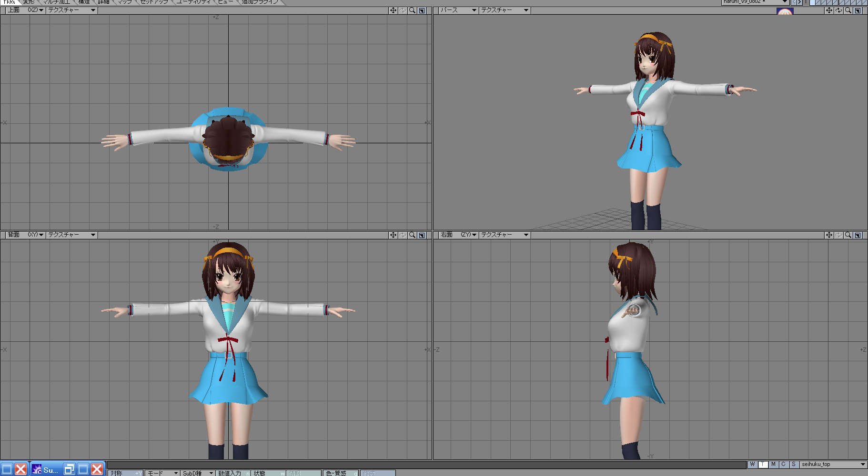The width and height of the screenshot is (868, 476).
Task: Click 作成 button in bottom bar
Action: [378, 473]
